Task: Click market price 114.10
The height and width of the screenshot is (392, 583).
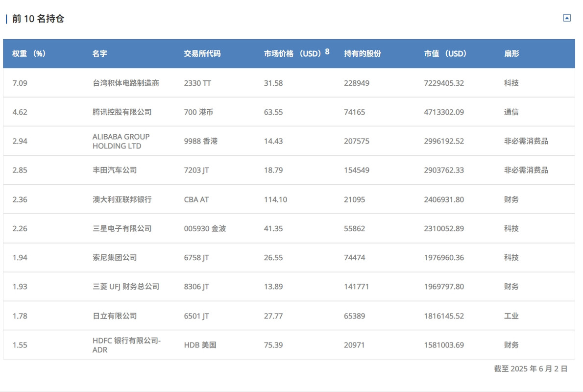Action: (275, 199)
